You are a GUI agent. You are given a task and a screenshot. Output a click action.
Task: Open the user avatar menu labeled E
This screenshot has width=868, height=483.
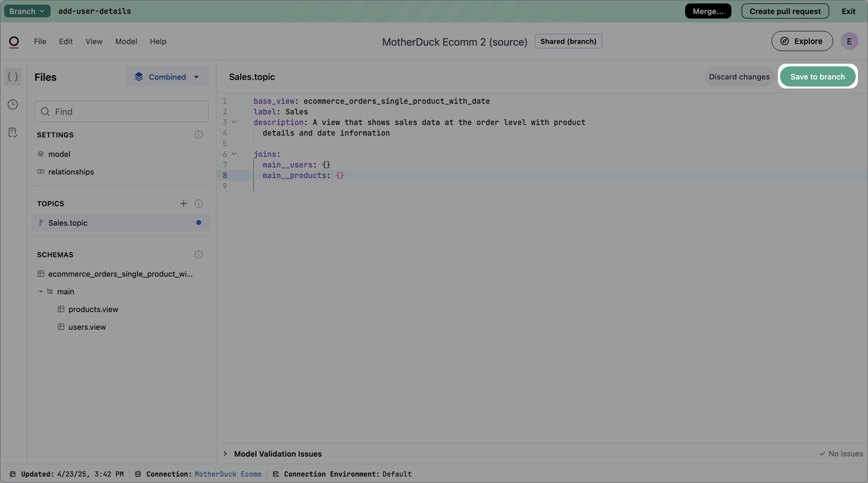pyautogui.click(x=849, y=41)
